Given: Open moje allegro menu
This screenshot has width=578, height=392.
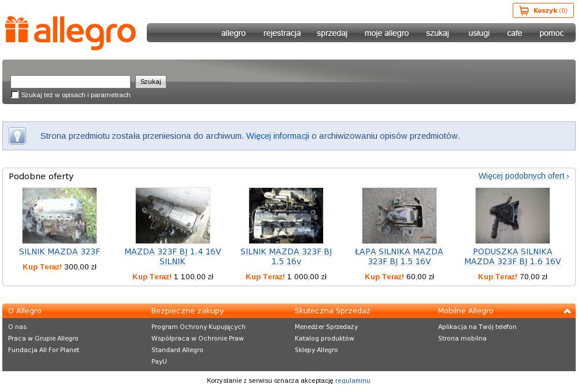Looking at the screenshot, I should coord(387,33).
